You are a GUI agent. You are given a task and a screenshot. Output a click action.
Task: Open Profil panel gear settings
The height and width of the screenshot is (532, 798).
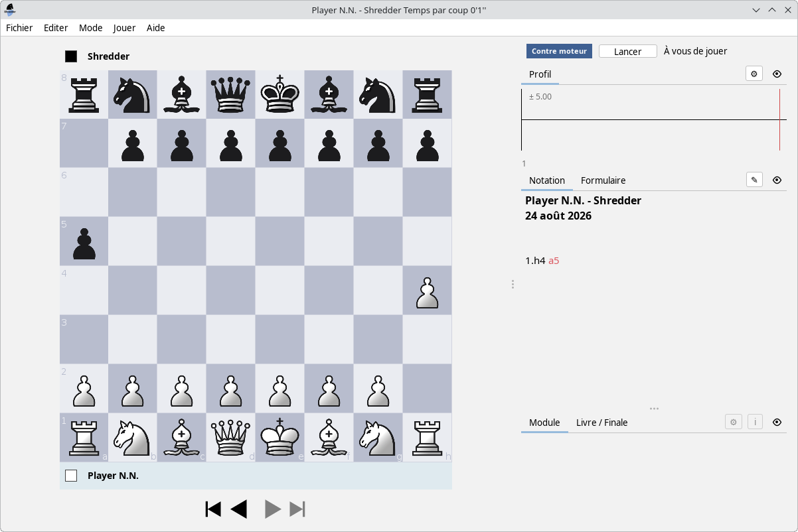pyautogui.click(x=754, y=74)
